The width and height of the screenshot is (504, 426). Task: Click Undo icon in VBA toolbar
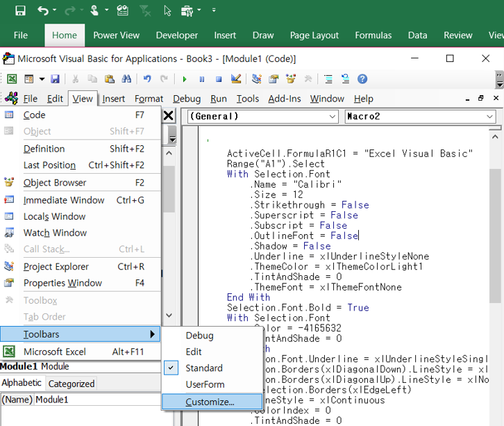point(147,79)
